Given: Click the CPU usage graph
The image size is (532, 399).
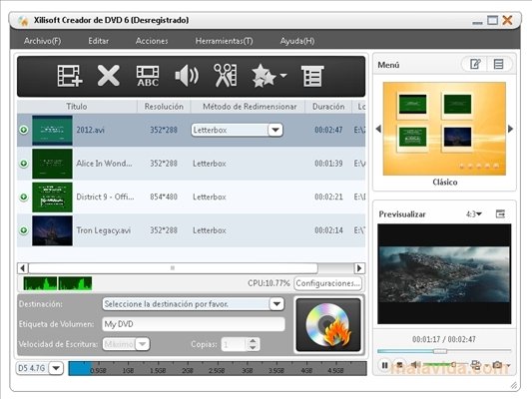Looking at the screenshot, I should pyautogui.click(x=58, y=283).
